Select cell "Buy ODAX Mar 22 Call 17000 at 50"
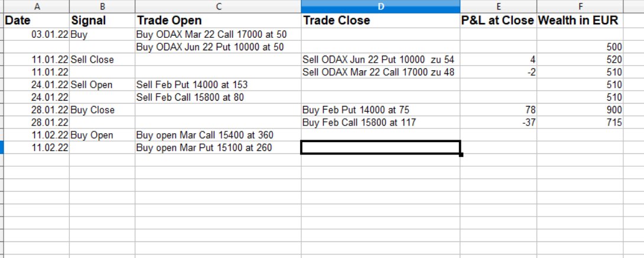Viewport: 644px width, 258px height. 218,34
